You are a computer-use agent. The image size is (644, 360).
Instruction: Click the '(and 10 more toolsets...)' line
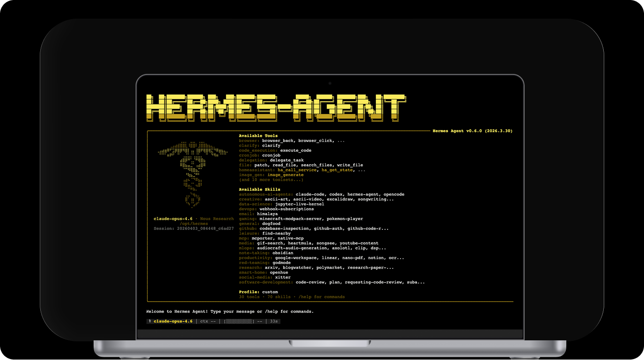point(271,180)
